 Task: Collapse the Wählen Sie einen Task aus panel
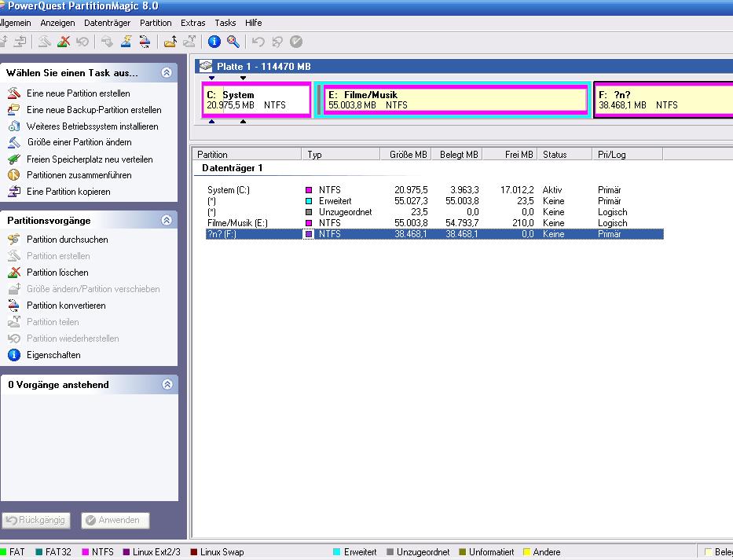coord(167,72)
